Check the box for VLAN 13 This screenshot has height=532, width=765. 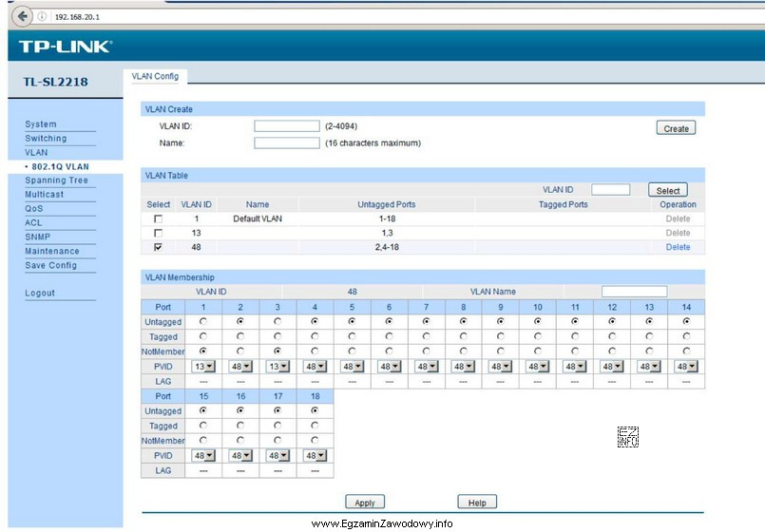click(x=158, y=233)
